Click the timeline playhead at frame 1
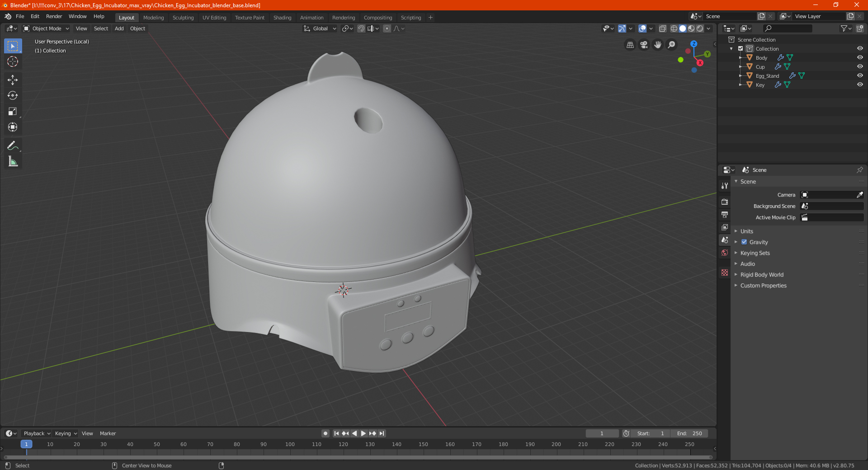 (26, 444)
